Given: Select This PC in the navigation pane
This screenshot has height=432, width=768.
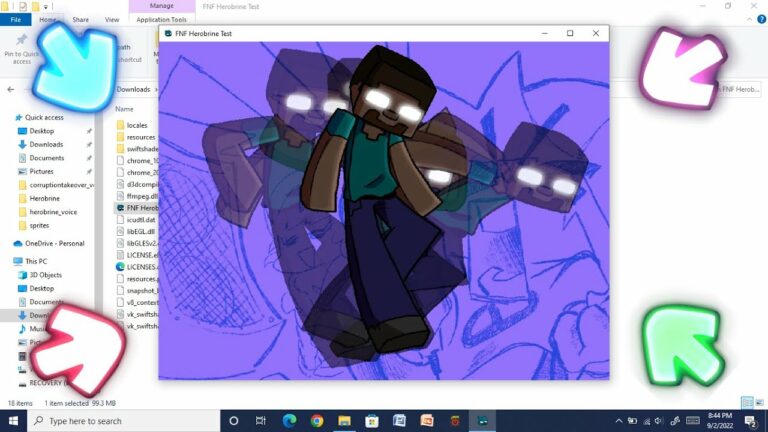Looking at the screenshot, I should [36, 261].
